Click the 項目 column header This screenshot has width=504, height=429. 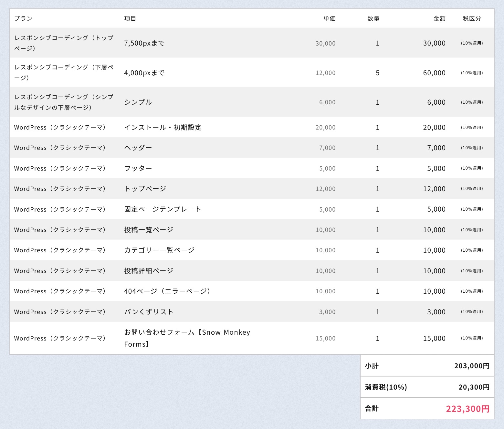coord(130,18)
